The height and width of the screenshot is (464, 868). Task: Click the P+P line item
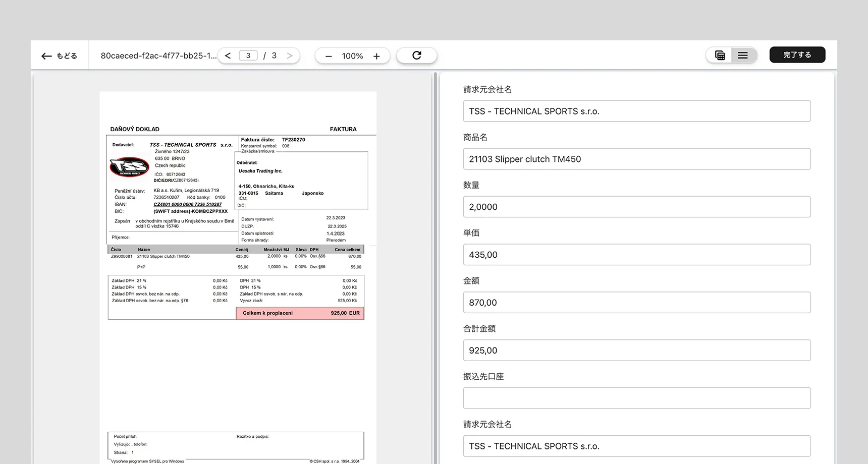click(x=141, y=267)
